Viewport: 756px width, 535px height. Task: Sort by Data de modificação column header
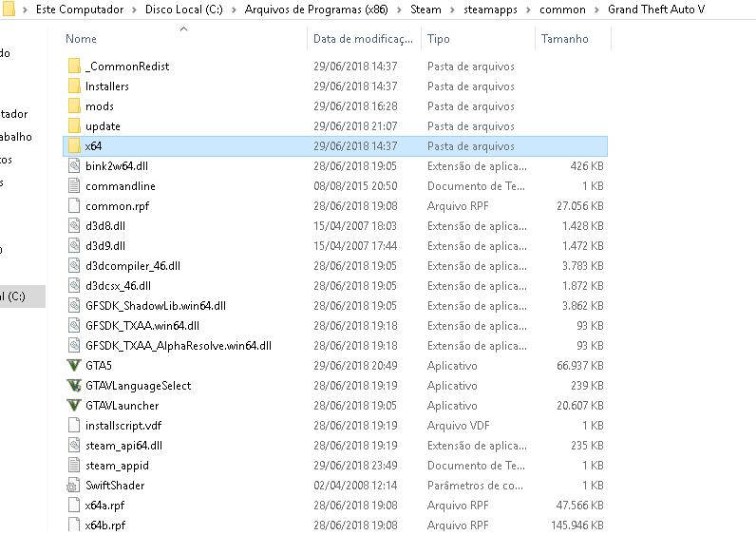pos(363,39)
